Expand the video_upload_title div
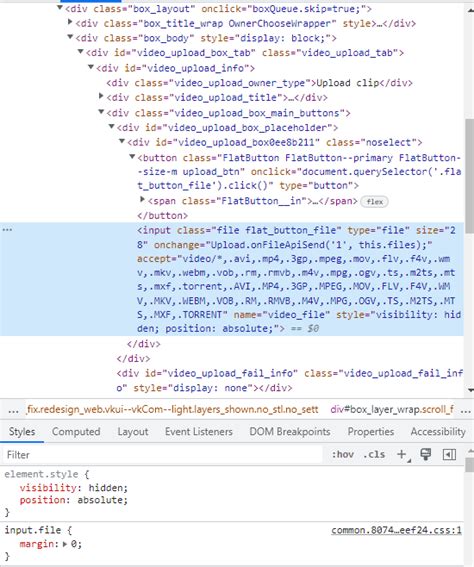This screenshot has width=474, height=567. pyautogui.click(x=102, y=96)
